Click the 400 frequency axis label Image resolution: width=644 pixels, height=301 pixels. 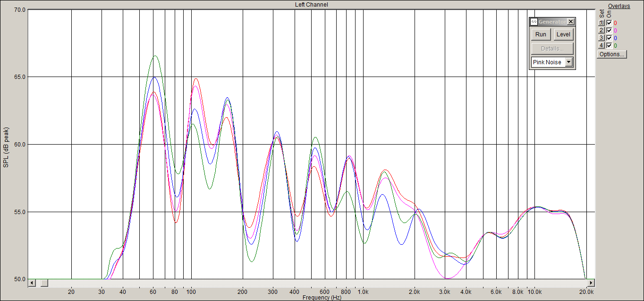[x=295, y=292]
